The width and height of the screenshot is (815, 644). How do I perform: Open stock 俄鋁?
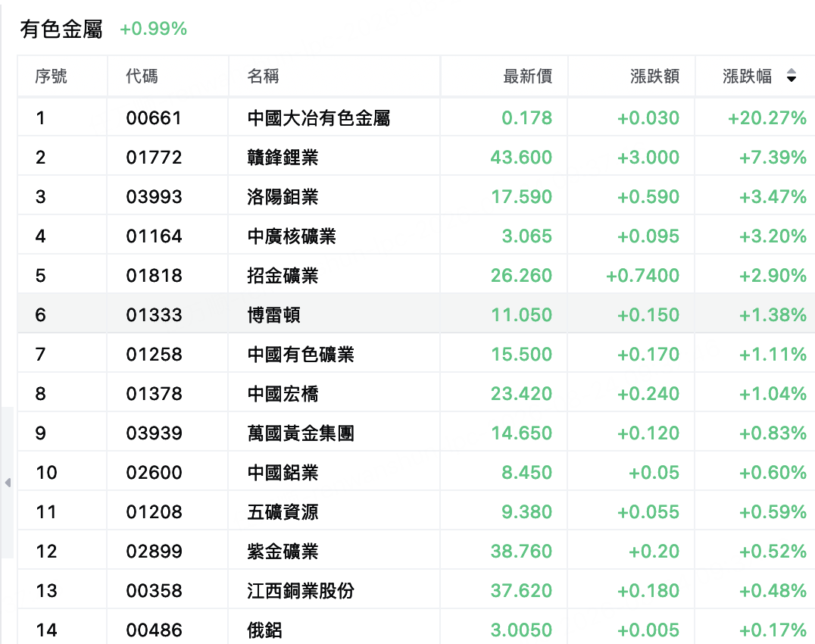(x=264, y=630)
